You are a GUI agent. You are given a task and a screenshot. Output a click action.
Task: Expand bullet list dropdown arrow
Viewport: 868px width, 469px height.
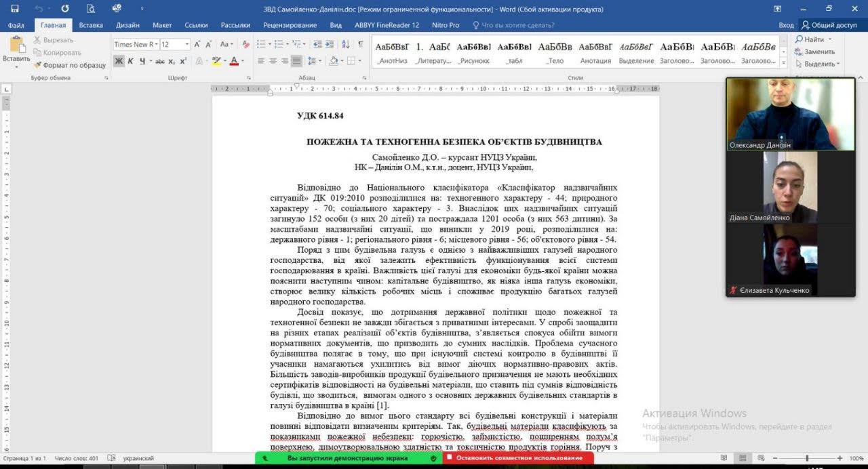click(269, 44)
